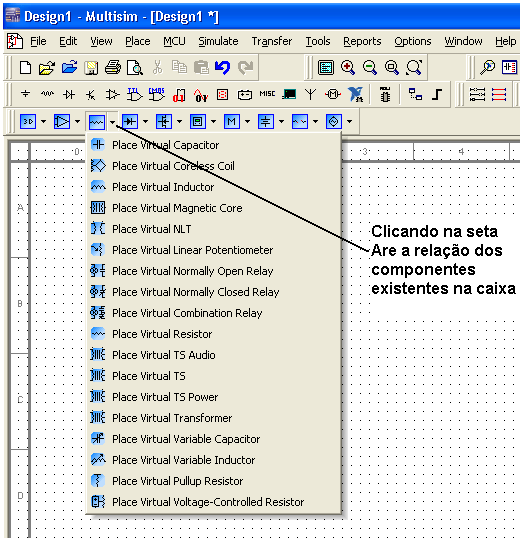Select Place Virtual Inductor
This screenshot has height=538, width=520.
tap(214, 187)
